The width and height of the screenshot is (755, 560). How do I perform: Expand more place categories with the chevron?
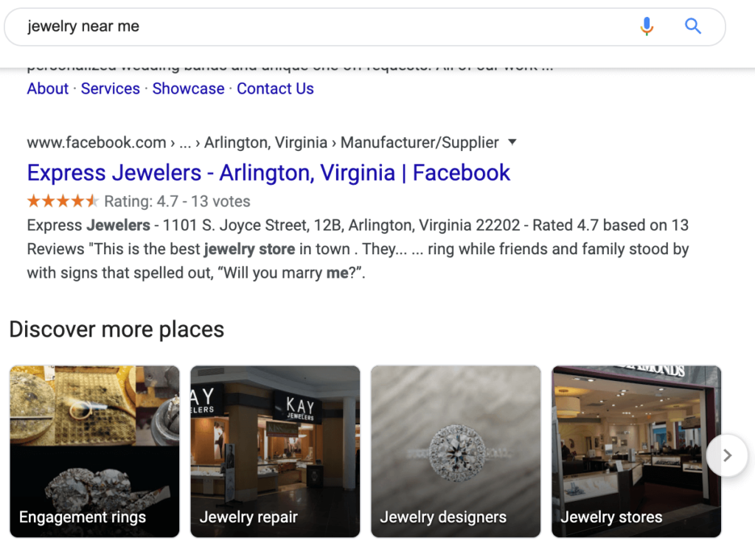point(727,455)
